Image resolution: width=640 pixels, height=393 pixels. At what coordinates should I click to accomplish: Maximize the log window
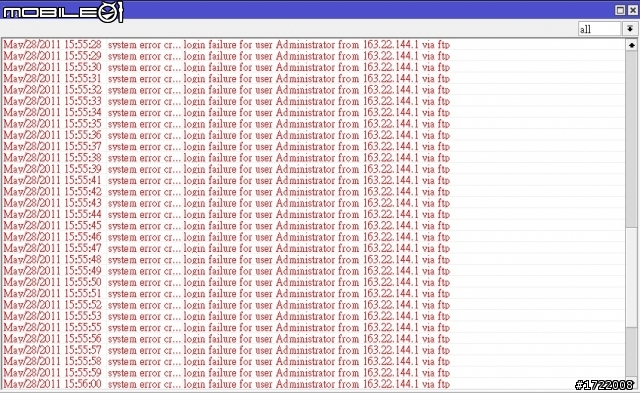tap(620, 10)
